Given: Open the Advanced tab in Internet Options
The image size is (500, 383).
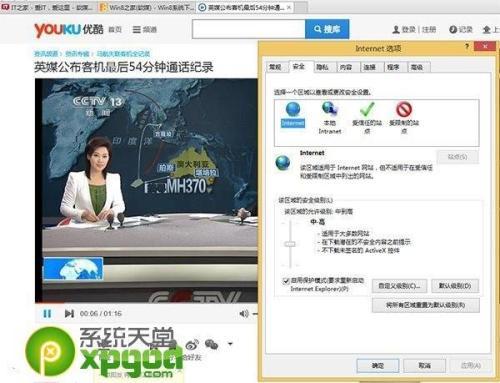Looking at the screenshot, I should [417, 67].
